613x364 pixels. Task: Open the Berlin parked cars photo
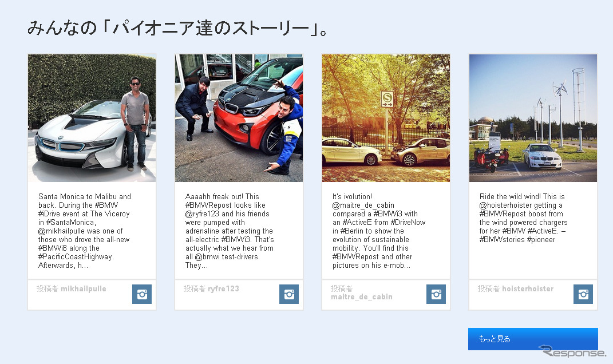pos(386,118)
